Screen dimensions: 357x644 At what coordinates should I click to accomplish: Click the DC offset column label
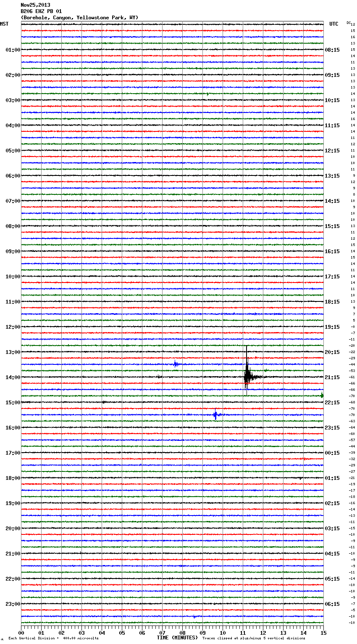pos(349,23)
